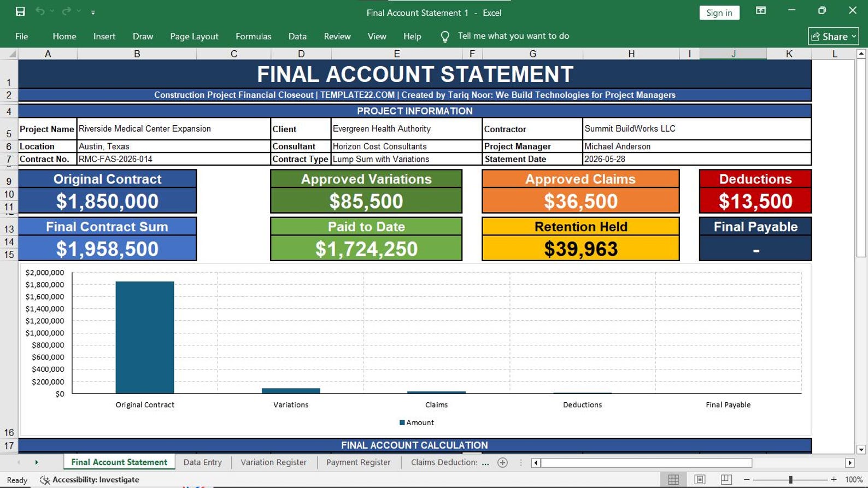The width and height of the screenshot is (868, 488).
Task: Switch to Page Break Preview icon
Action: (726, 479)
